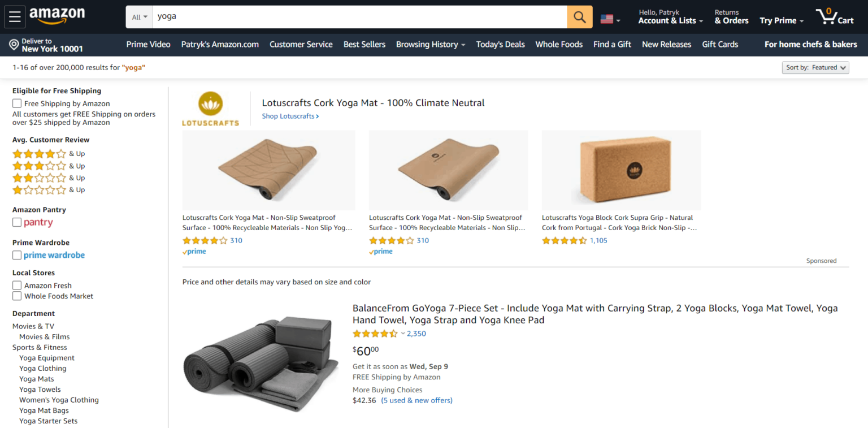Screen dimensions: 868x428
Task: Open Today's Deals from the navigation bar
Action: (500, 44)
